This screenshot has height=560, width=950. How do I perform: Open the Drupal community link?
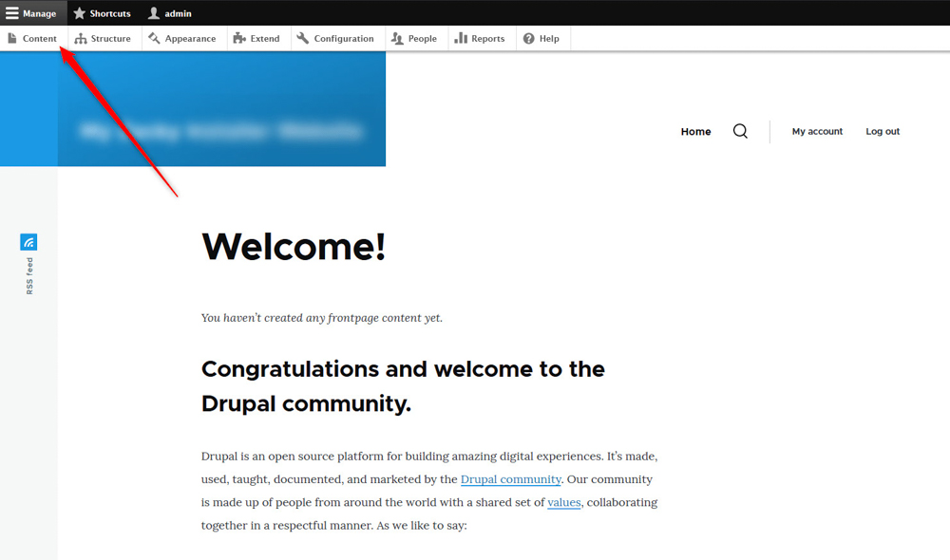[x=510, y=479]
